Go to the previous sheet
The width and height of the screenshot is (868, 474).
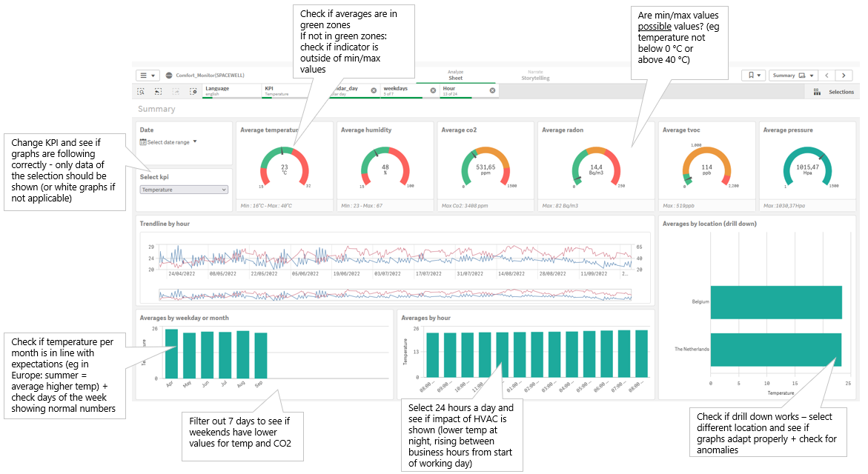tap(826, 76)
